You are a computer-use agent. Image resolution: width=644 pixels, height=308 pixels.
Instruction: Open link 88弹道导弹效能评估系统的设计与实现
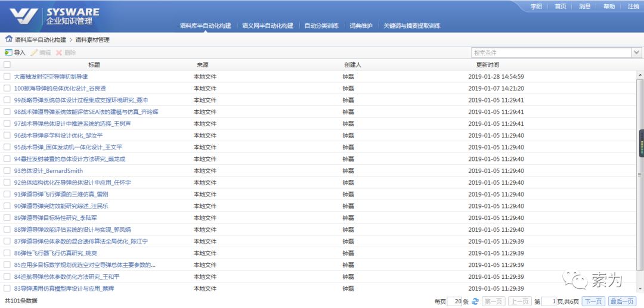tap(72, 230)
